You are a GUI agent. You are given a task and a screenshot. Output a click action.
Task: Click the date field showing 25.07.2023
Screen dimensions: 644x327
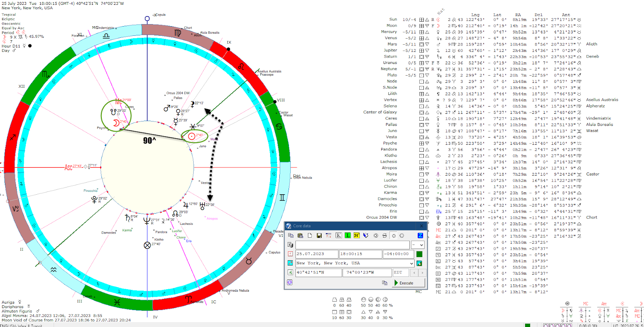click(x=317, y=254)
